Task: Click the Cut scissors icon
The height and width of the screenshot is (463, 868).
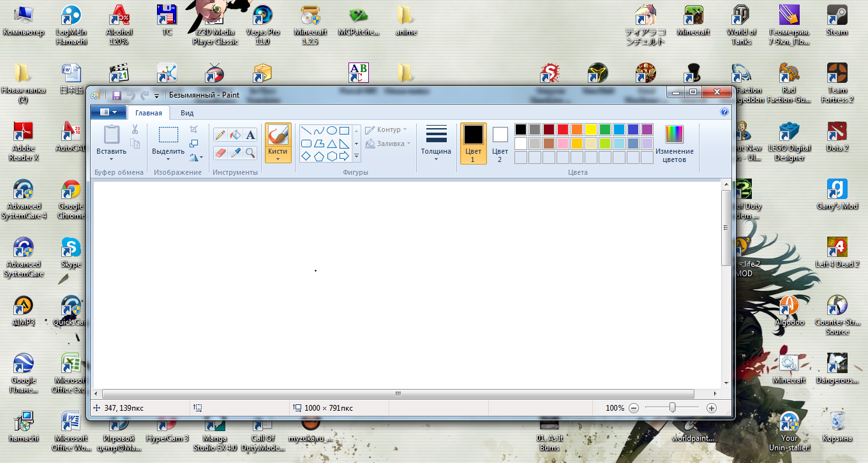Action: [x=135, y=129]
